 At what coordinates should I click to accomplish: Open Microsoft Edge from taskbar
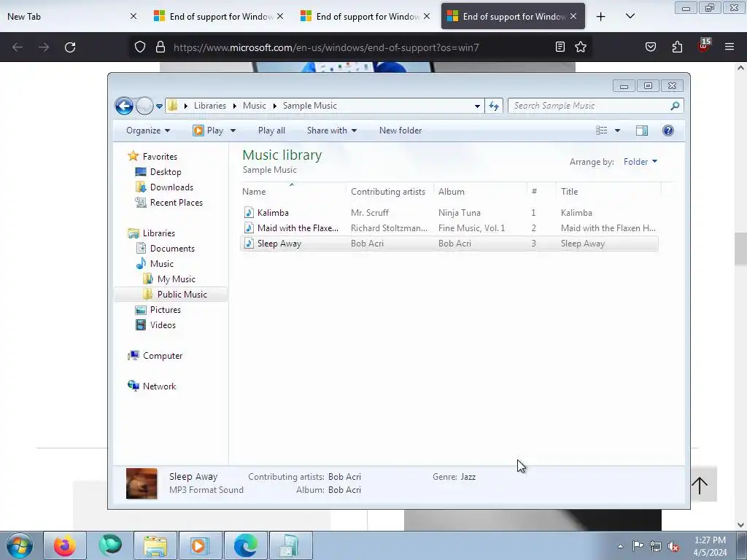pos(246,545)
